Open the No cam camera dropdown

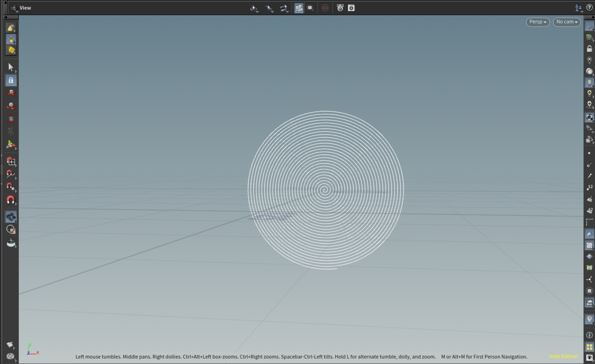pos(567,22)
